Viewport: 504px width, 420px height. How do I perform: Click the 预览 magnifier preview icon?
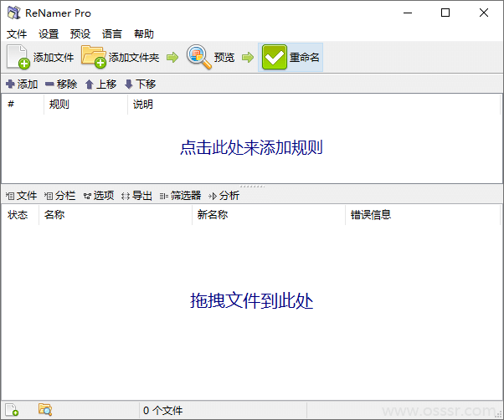point(199,57)
